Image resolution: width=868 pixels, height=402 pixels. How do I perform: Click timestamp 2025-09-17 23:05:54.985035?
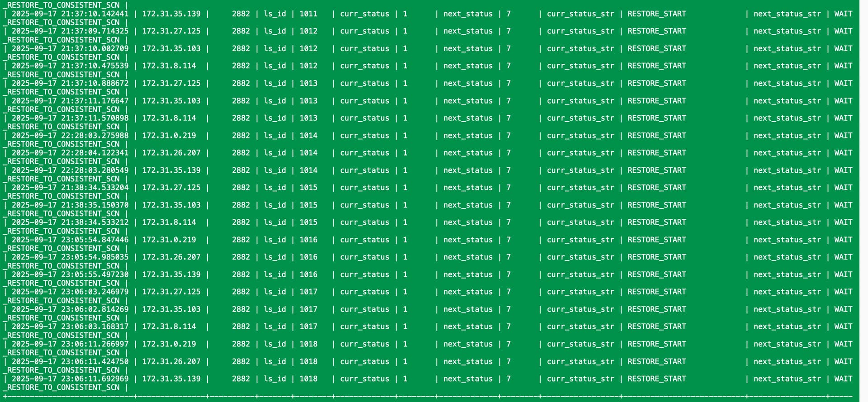[70, 257]
